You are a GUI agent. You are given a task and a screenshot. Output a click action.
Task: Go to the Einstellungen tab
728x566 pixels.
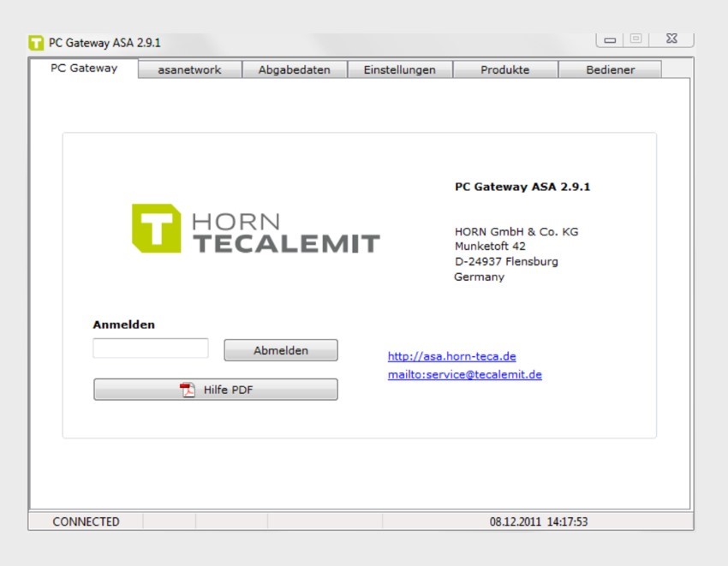pos(399,70)
